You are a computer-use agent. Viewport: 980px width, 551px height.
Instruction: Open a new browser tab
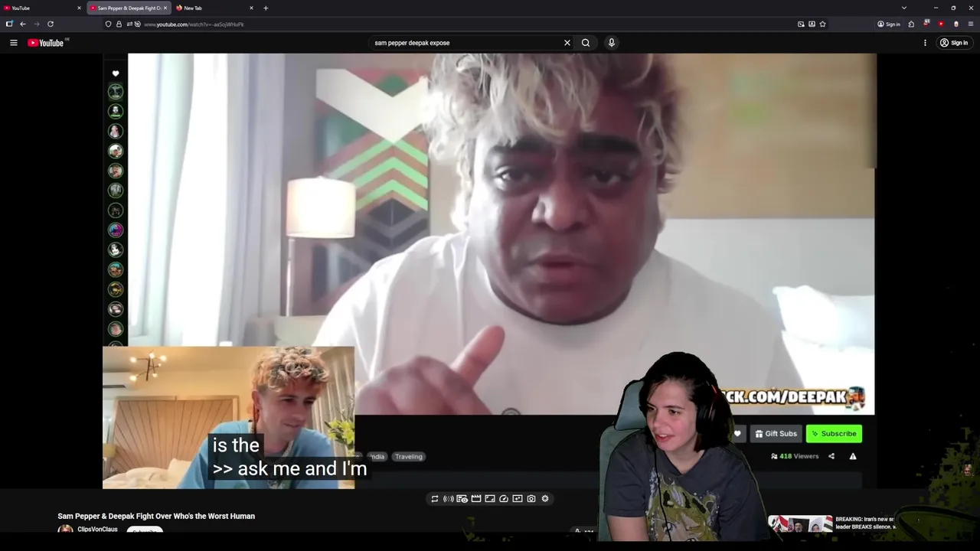click(x=266, y=8)
